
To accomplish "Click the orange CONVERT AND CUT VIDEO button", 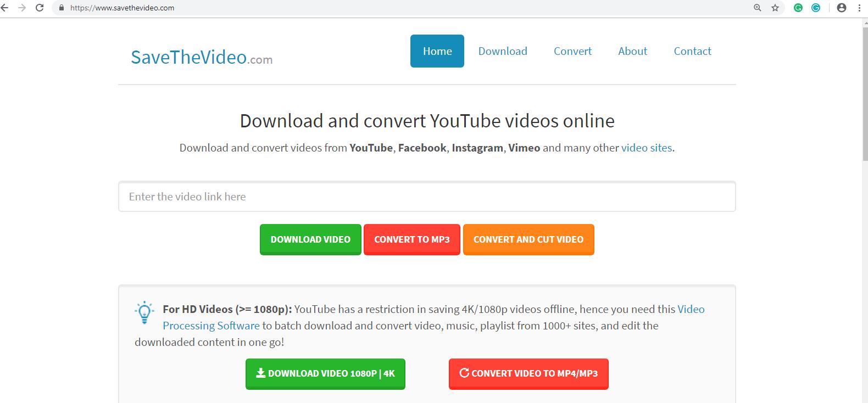I will tap(528, 239).
